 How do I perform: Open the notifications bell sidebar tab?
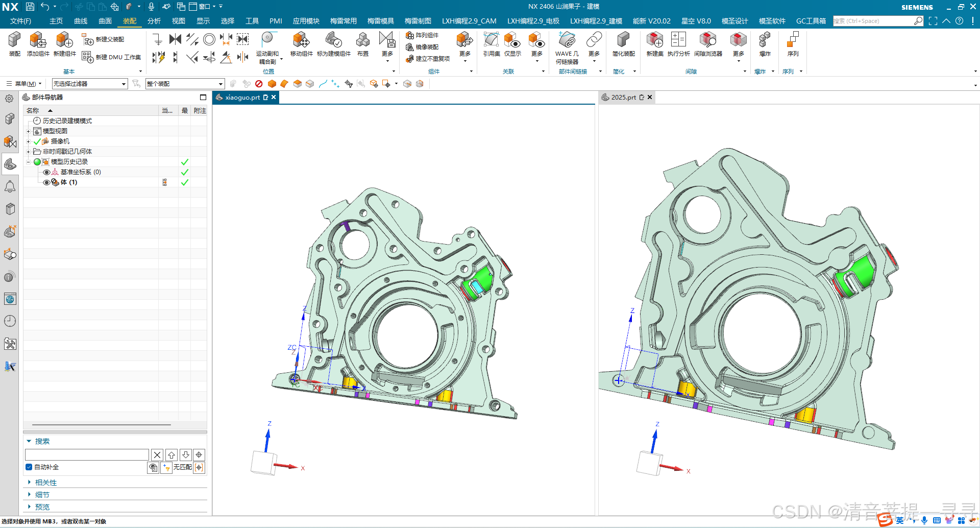(10, 186)
